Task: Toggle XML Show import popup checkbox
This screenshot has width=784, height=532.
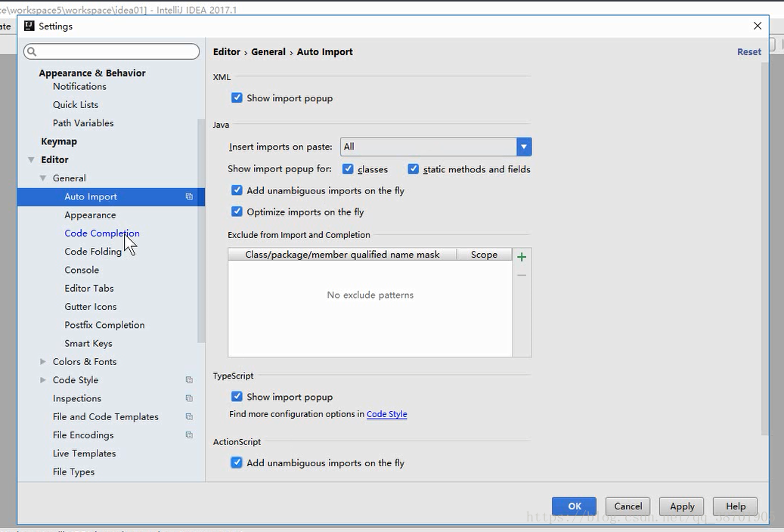Action: coord(237,98)
